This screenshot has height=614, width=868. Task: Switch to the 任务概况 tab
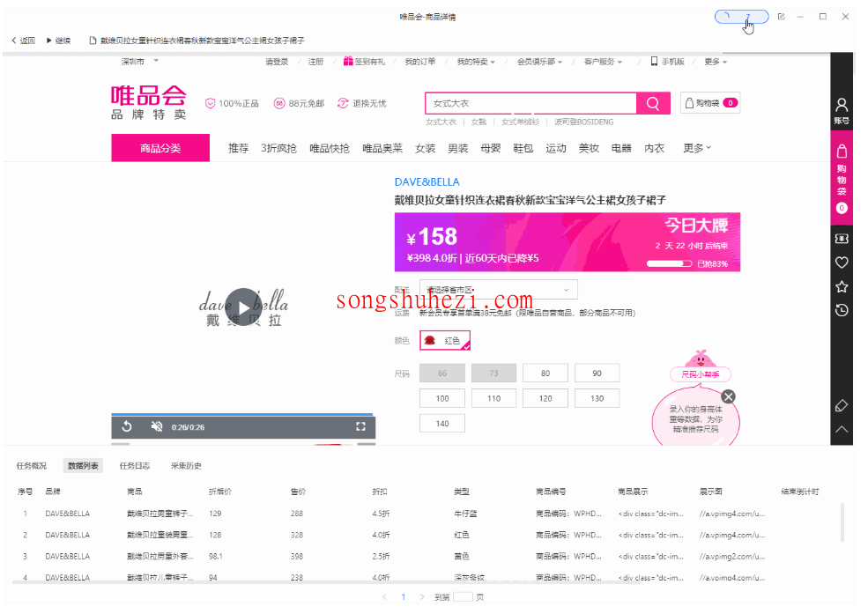coord(32,466)
